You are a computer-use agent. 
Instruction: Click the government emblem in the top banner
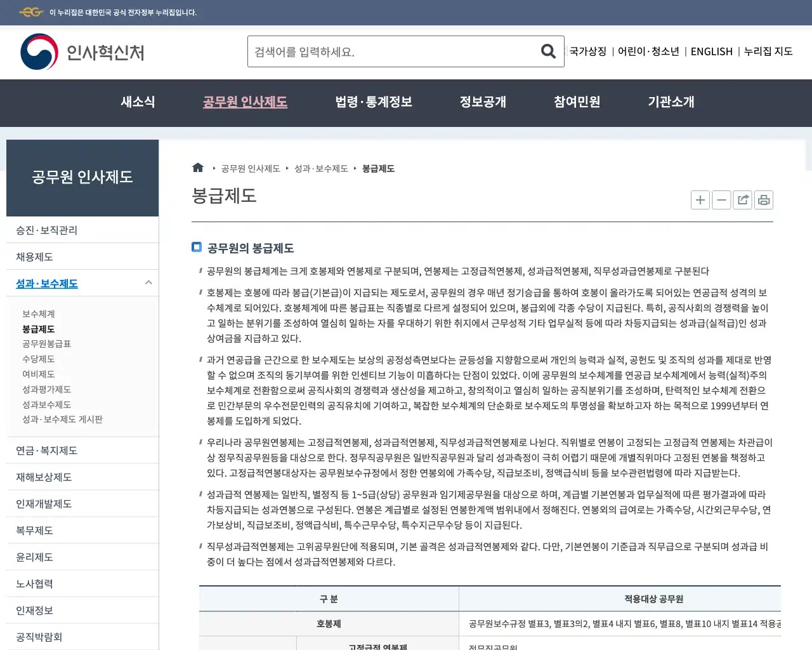tap(30, 12)
